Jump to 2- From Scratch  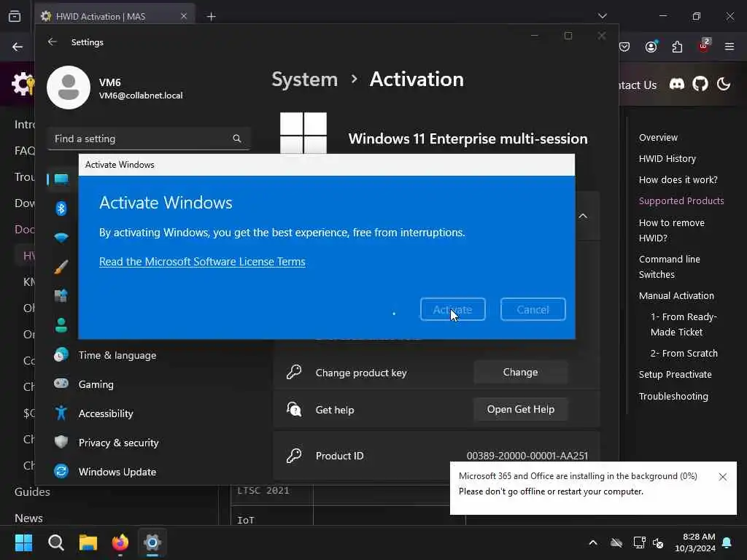(684, 354)
